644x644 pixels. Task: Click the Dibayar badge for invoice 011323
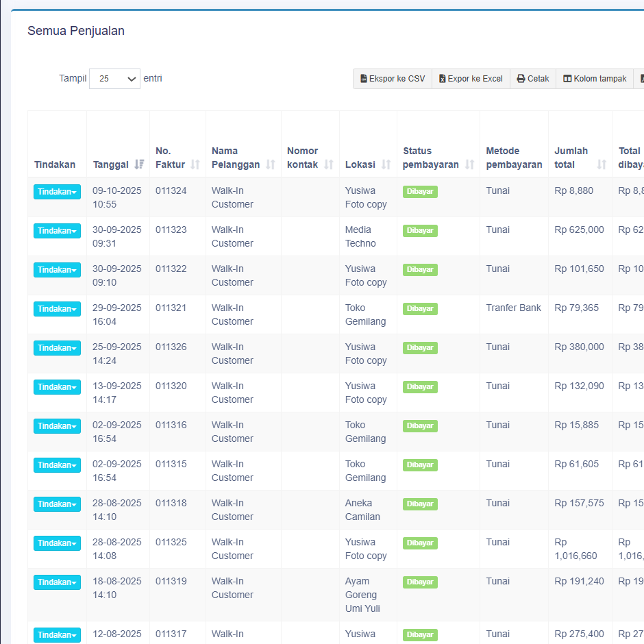click(x=420, y=231)
